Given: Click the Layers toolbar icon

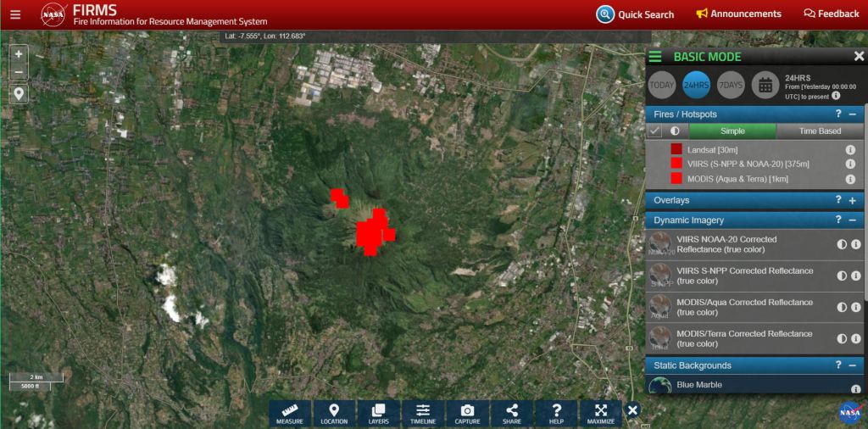Looking at the screenshot, I should pos(378,413).
